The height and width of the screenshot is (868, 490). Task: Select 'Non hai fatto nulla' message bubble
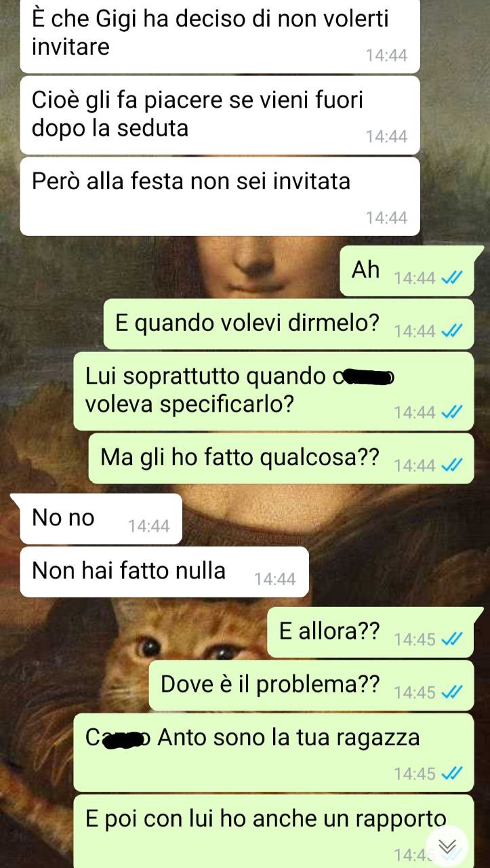click(x=164, y=572)
